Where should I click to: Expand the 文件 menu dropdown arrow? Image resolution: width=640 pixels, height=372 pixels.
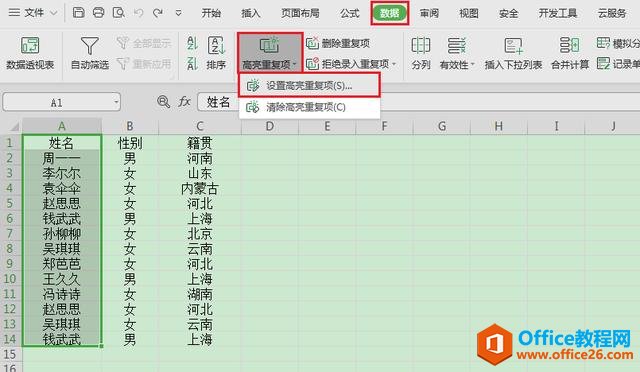point(53,13)
